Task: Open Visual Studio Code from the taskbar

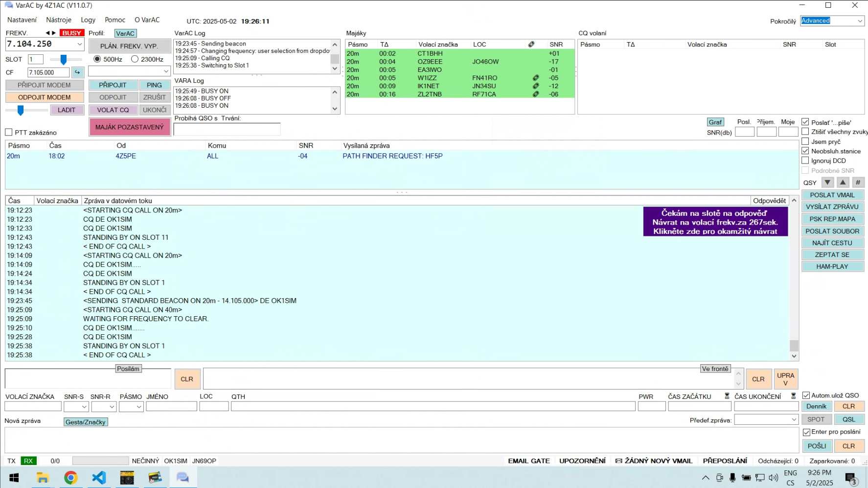Action: click(99, 478)
